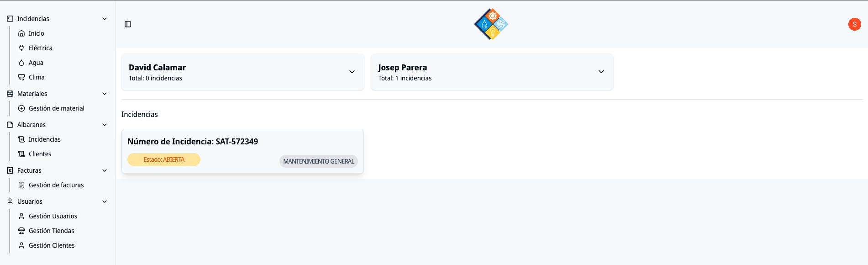Open incident card SAT-572349
The height and width of the screenshot is (265, 868).
coord(242,151)
